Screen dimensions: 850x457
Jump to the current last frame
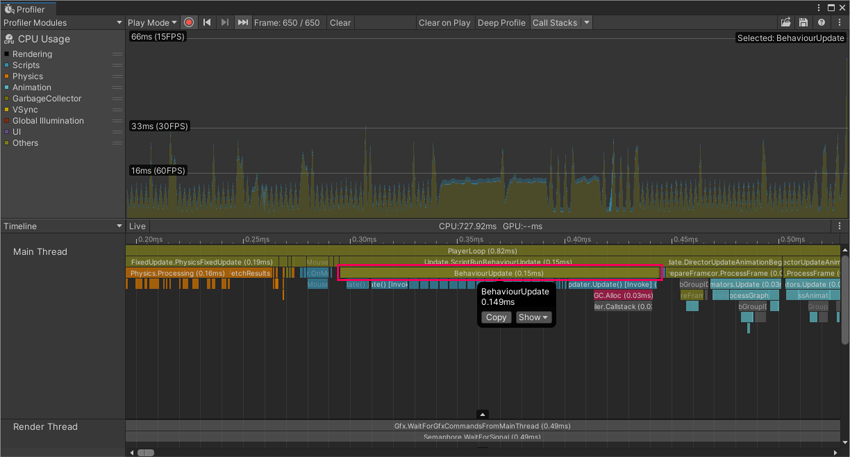click(242, 22)
